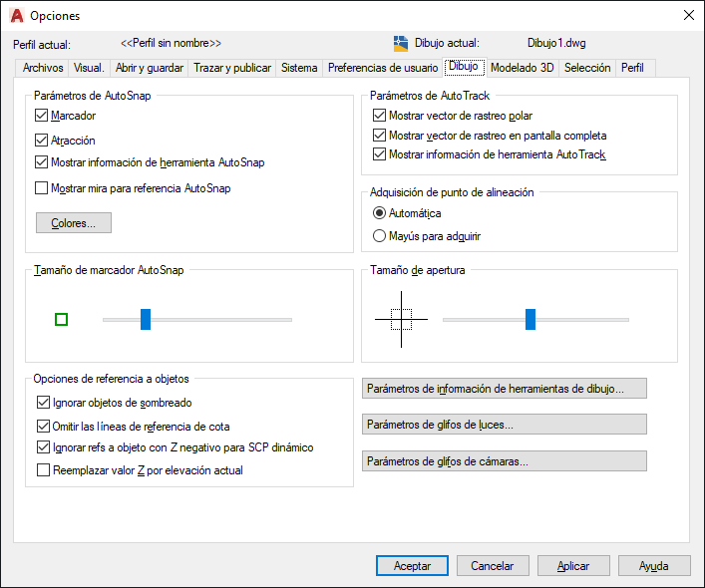The image size is (705, 588).
Task: Uncheck the Marcador checkbox
Action: click(41, 116)
